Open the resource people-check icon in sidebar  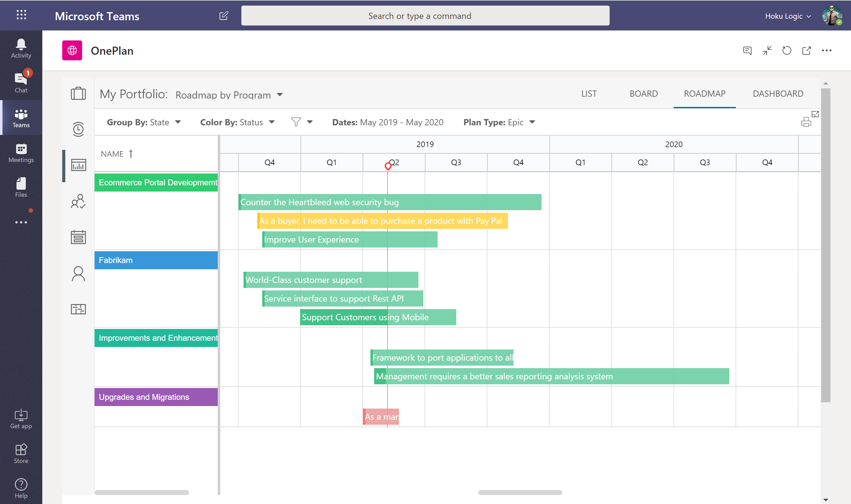[78, 201]
